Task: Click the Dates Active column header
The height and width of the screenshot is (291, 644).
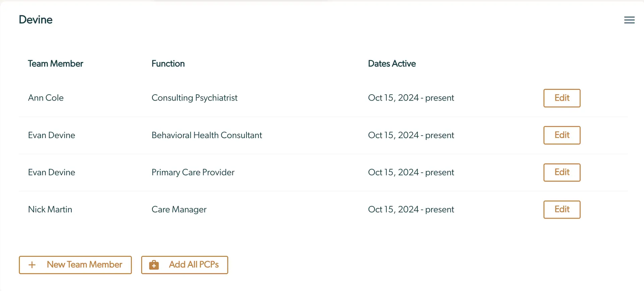Action: click(392, 64)
